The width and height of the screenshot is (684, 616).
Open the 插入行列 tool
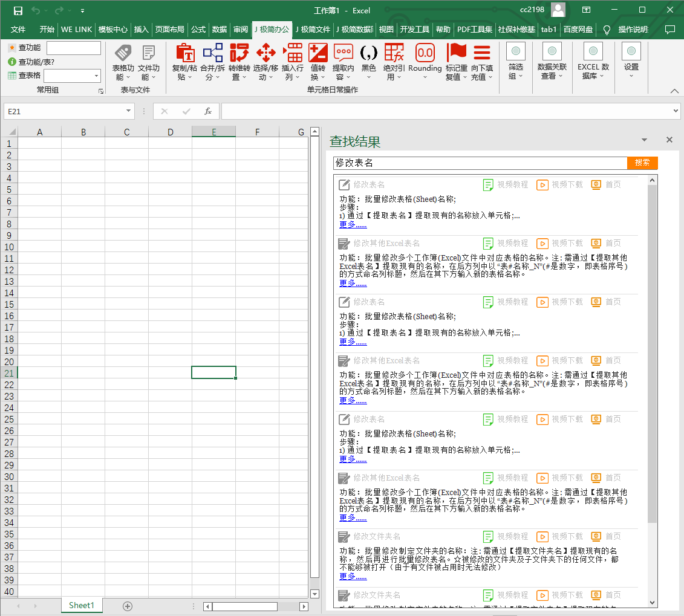click(293, 62)
